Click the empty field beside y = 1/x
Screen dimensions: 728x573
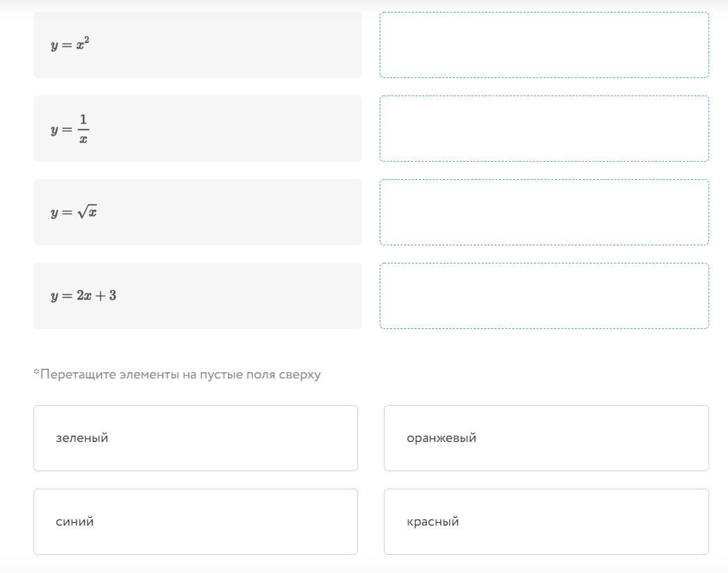coord(544,129)
